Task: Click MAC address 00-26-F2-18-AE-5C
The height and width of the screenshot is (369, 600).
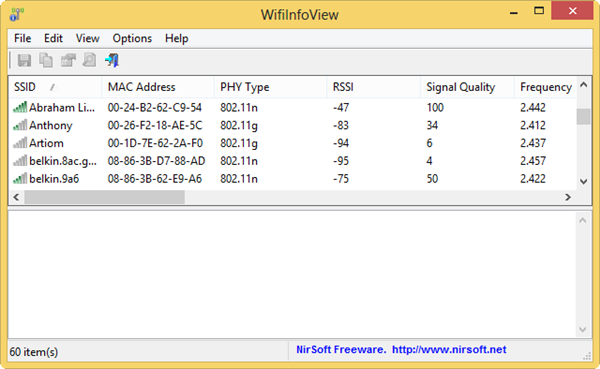Action: click(x=155, y=126)
